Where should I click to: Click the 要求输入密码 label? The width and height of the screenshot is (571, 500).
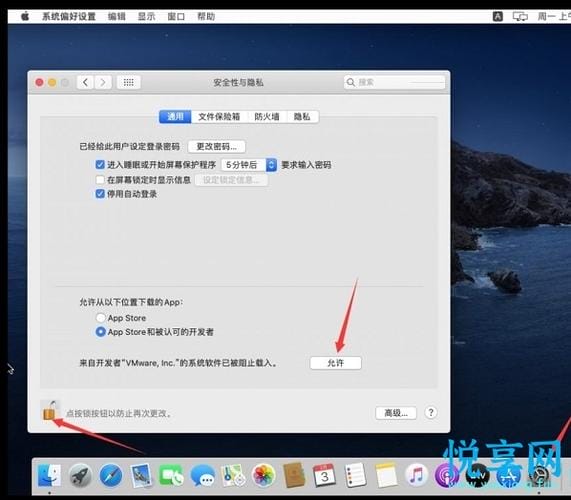click(x=306, y=165)
